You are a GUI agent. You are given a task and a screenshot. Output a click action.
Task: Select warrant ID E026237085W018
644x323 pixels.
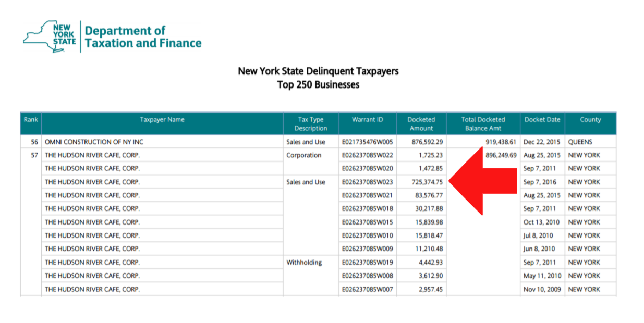click(368, 209)
